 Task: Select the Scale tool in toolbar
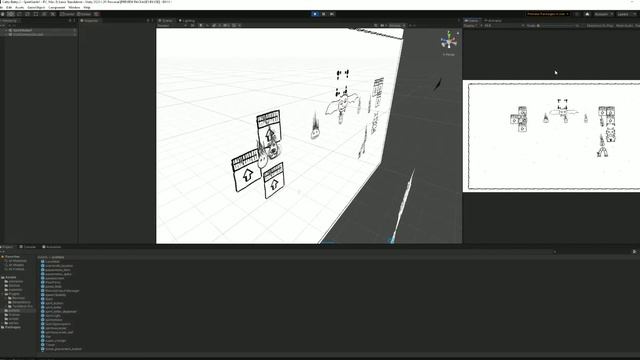click(x=27, y=14)
